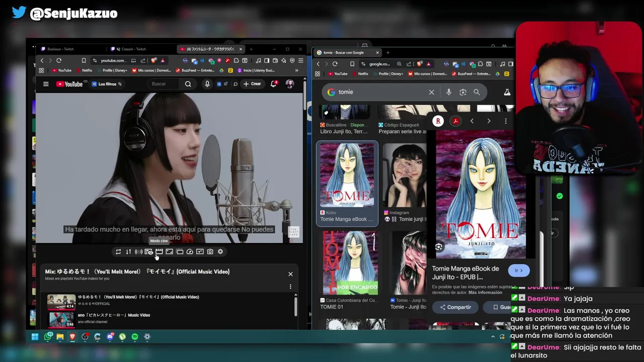Click google.com address bar

pos(380,64)
